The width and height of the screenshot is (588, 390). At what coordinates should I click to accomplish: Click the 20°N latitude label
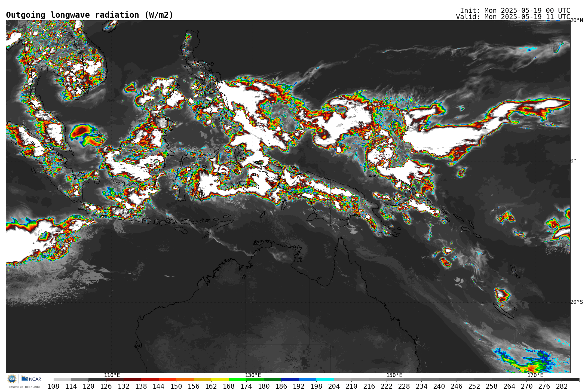click(x=577, y=20)
